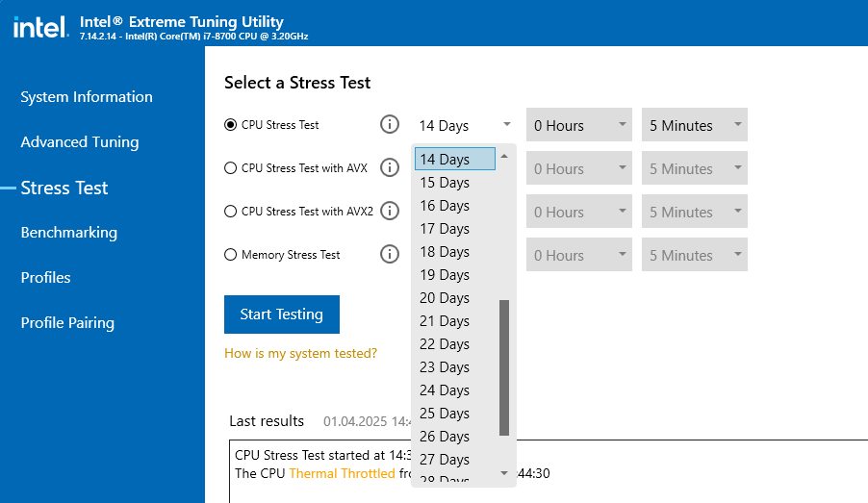868x503 pixels.
Task: Open 'How is my system tested?' link
Action: click(300, 353)
